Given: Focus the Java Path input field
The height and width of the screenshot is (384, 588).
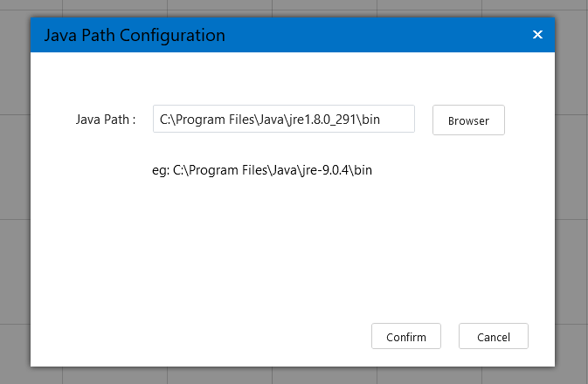Looking at the screenshot, I should pyautogui.click(x=283, y=119).
